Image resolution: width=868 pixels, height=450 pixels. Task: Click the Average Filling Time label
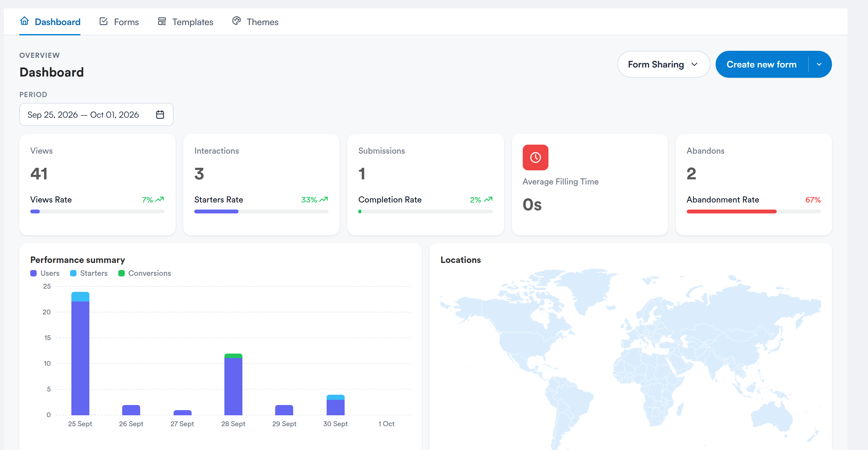pyautogui.click(x=560, y=182)
